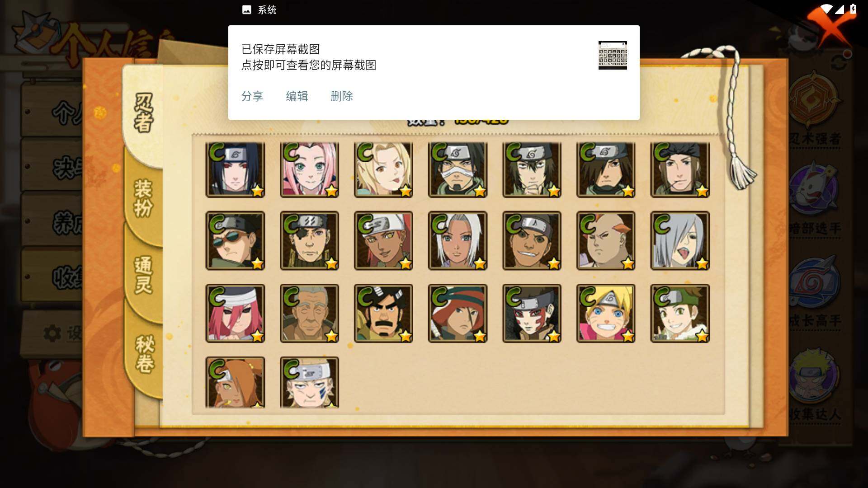Choose the ninja wearing green sunglasses
The image size is (868, 488).
pyautogui.click(x=235, y=241)
